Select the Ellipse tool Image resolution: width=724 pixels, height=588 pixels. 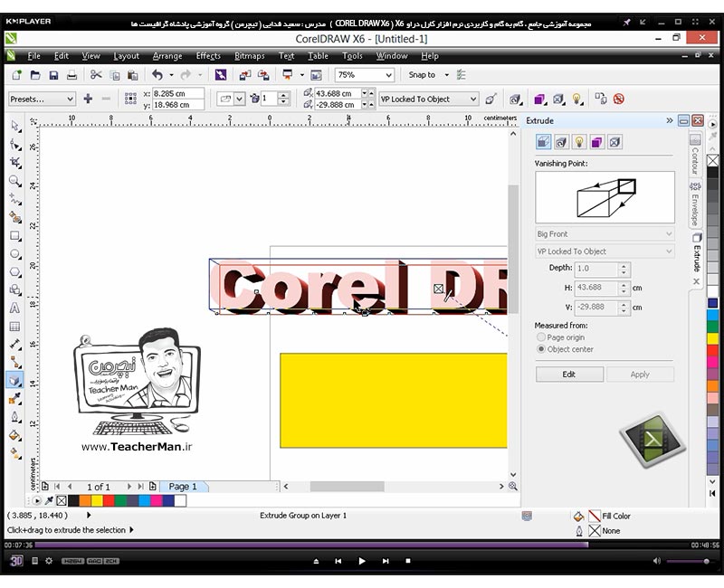tap(15, 254)
